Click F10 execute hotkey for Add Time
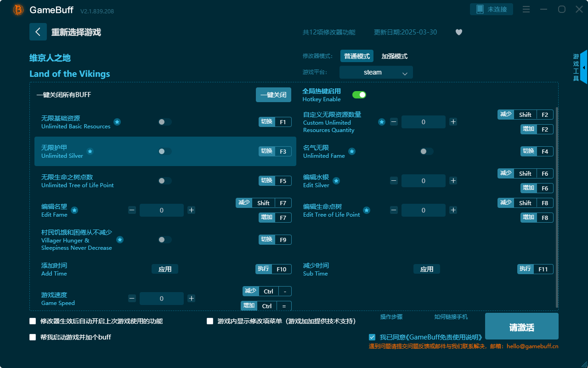Viewport: 588px width, 368px height. tap(274, 269)
